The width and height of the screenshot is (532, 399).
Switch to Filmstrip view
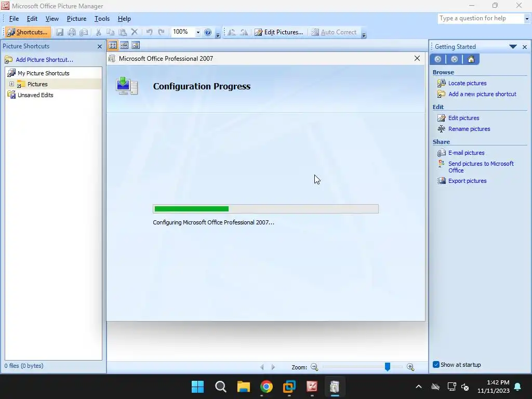pos(124,45)
